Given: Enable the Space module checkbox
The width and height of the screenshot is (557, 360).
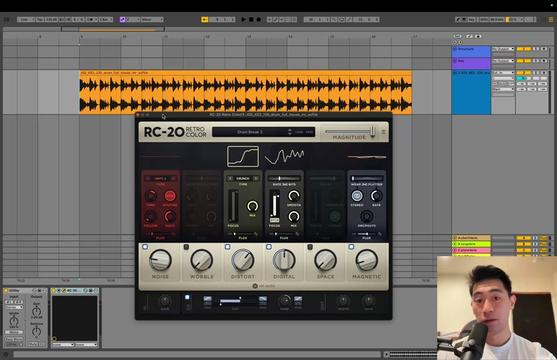Looking at the screenshot, I should 310,247.
